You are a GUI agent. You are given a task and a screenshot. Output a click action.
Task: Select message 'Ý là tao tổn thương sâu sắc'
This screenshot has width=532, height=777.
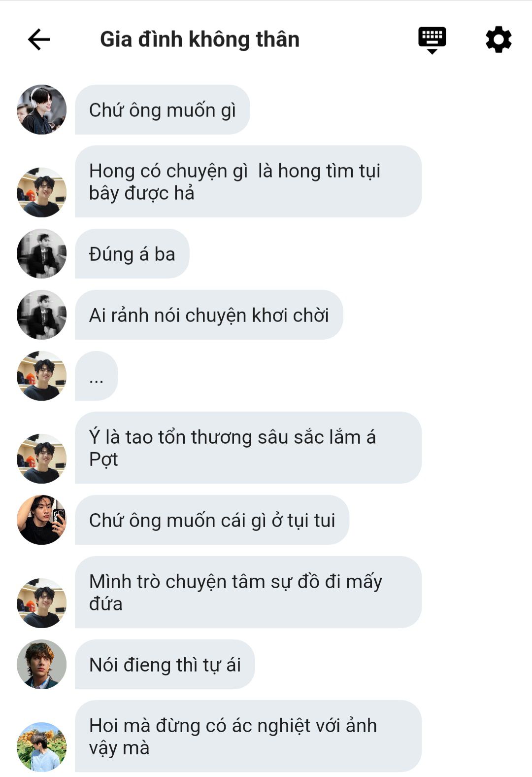point(248,448)
